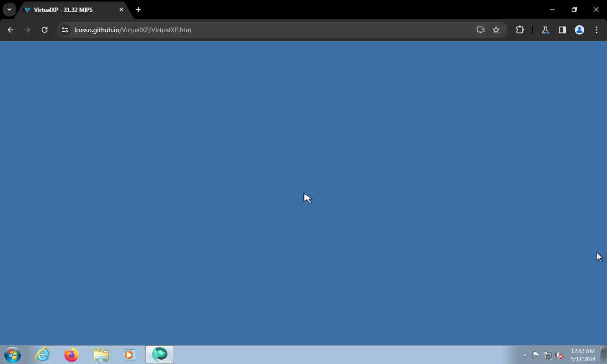Close the VirtualXP tab
Screen dimensions: 607x364
click(121, 9)
